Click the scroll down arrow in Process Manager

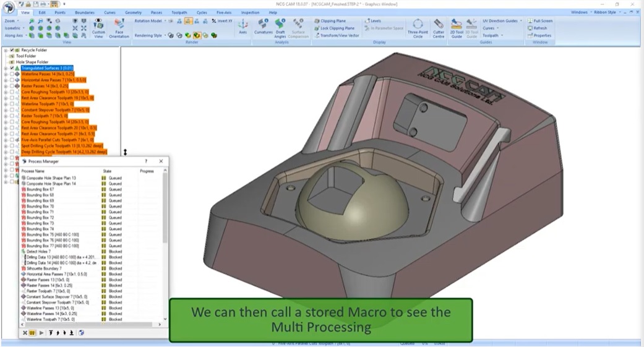(165, 319)
